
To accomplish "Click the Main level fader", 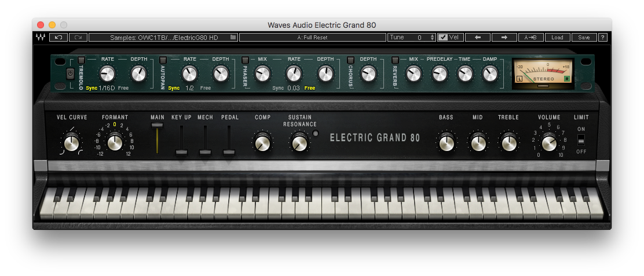I will point(158,126).
